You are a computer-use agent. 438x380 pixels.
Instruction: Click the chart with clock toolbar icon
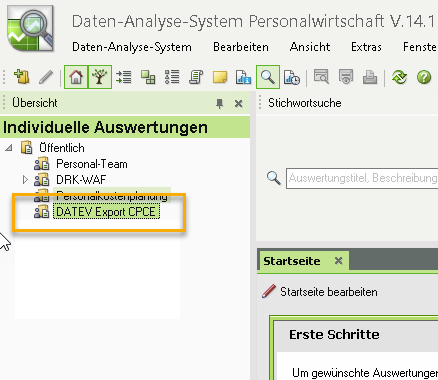coord(292,77)
